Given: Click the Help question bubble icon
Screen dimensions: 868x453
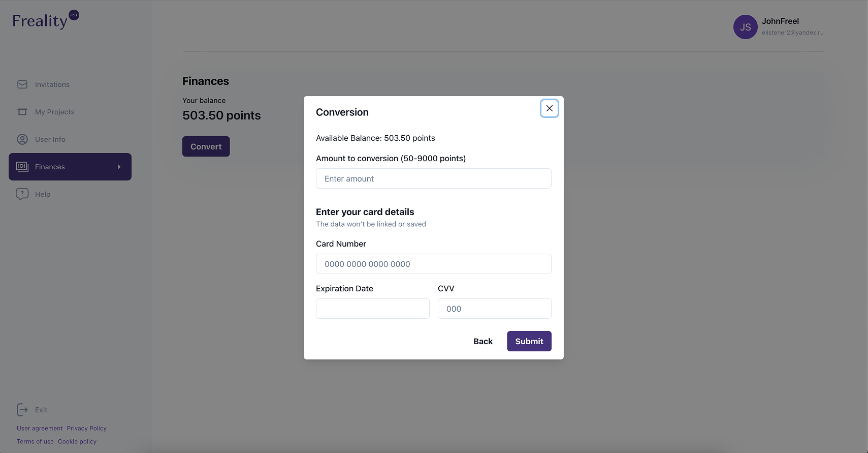Looking at the screenshot, I should click(x=22, y=194).
